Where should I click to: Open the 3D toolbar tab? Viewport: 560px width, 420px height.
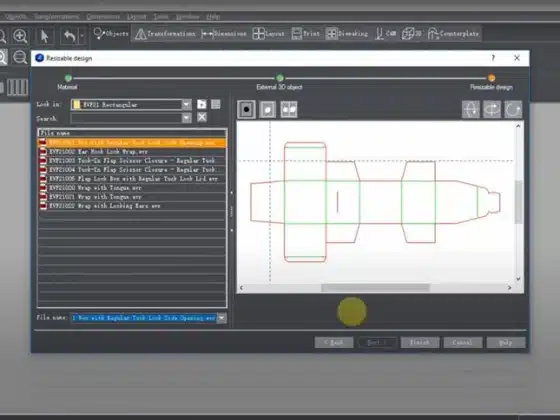[411, 34]
